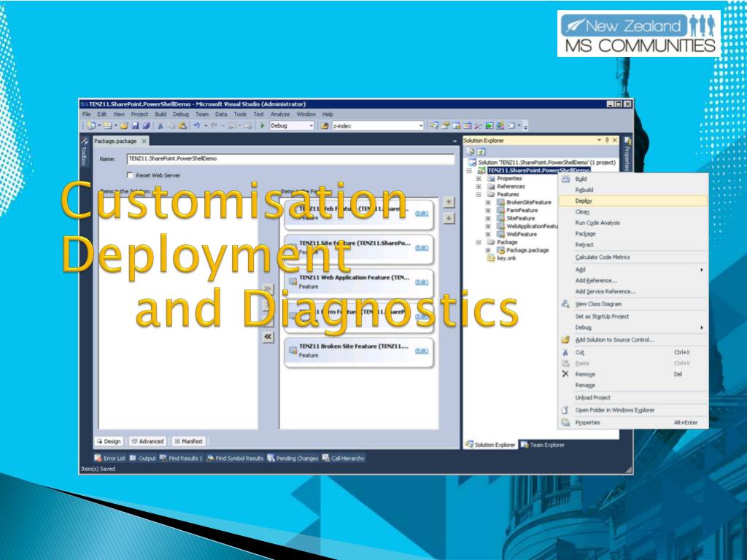747x560 pixels.
Task: Open the Call Hierarchy tab
Action: pyautogui.click(x=343, y=458)
